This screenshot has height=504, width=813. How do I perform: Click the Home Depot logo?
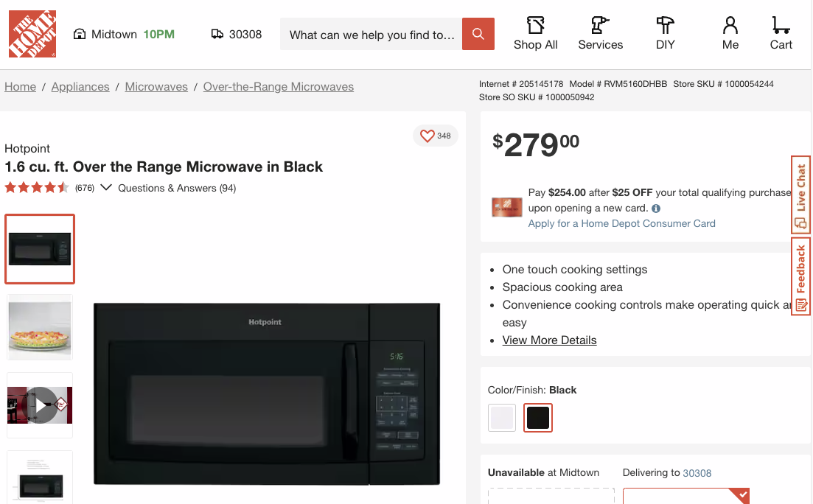click(32, 34)
